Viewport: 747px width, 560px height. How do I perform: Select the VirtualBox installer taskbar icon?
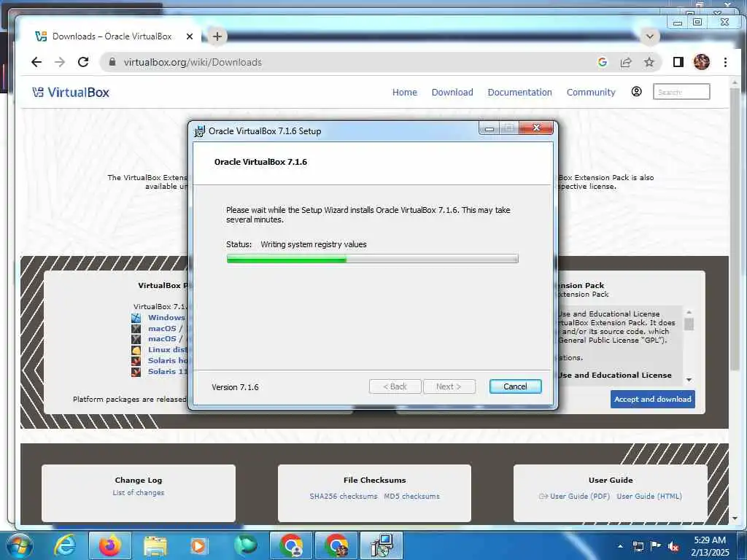click(382, 545)
